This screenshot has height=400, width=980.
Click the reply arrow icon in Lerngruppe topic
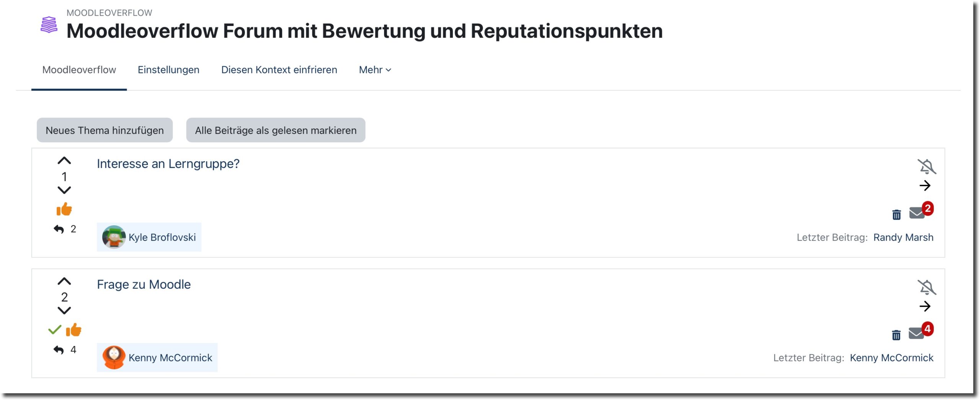tap(59, 229)
